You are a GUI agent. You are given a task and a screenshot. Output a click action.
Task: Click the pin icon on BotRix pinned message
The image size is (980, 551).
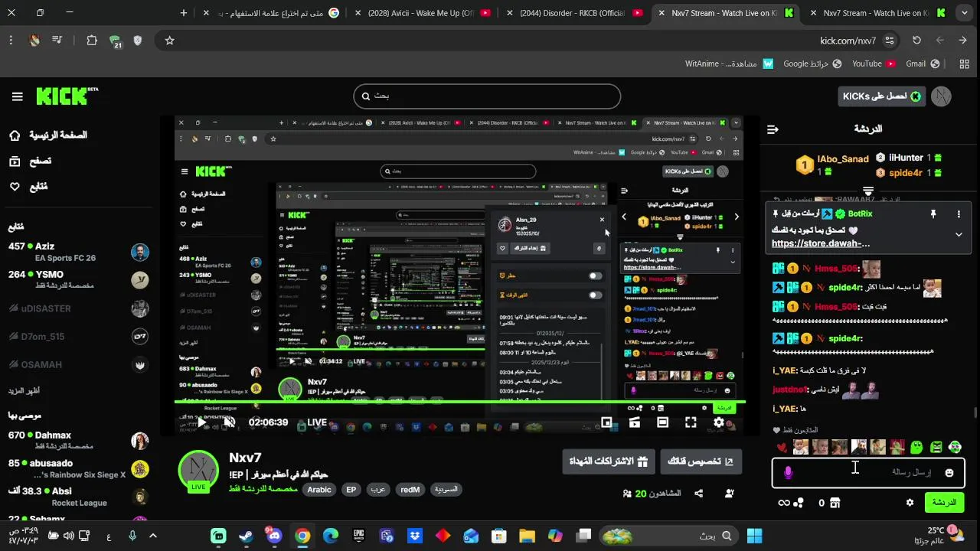[933, 214]
